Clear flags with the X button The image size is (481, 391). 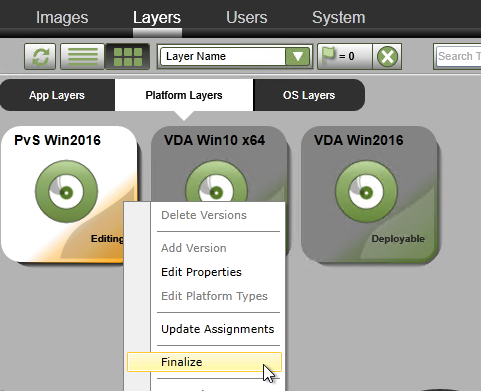(387, 56)
